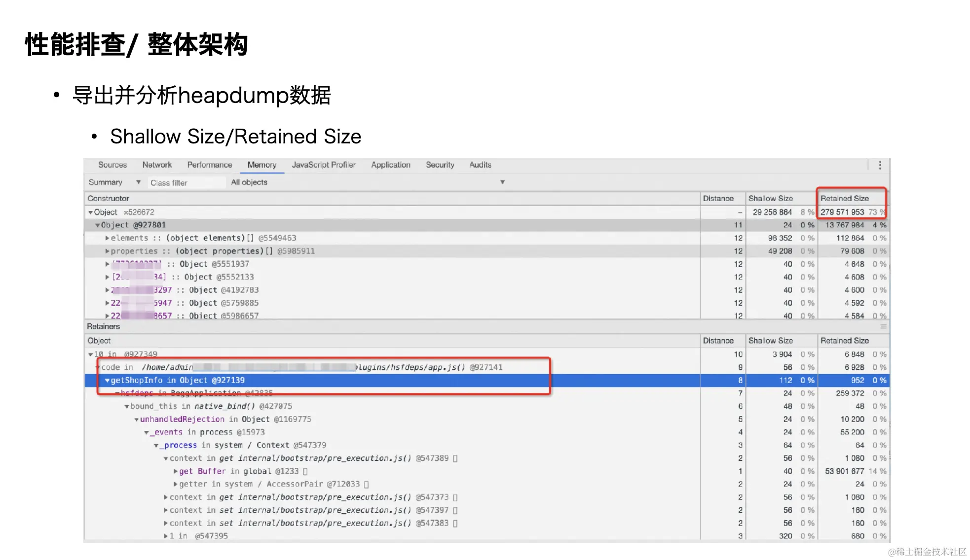
Task: Switch to the Network tab
Action: click(157, 165)
